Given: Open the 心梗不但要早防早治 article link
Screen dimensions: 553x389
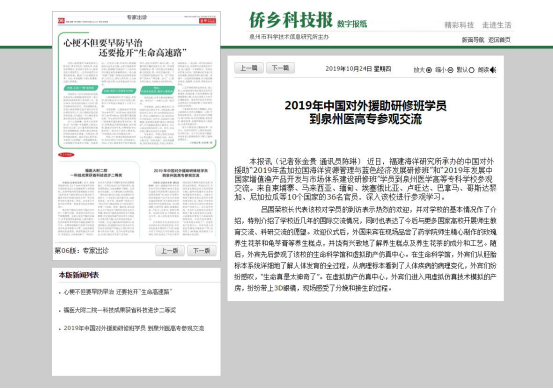Looking at the screenshot, I should tap(118, 292).
